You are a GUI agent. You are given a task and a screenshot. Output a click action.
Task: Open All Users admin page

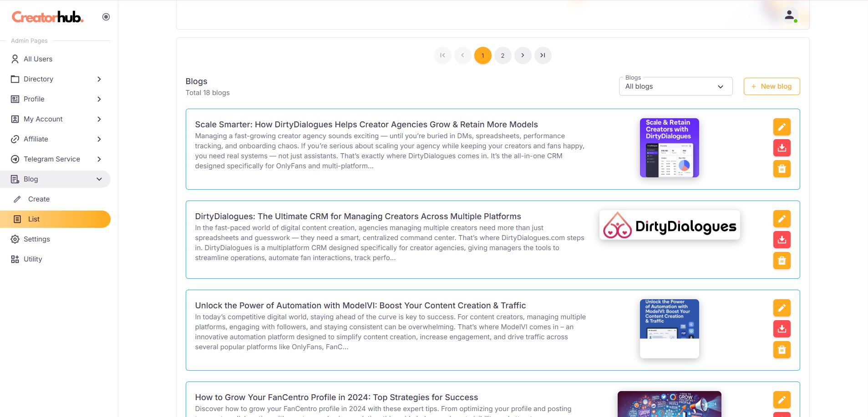[x=38, y=59]
